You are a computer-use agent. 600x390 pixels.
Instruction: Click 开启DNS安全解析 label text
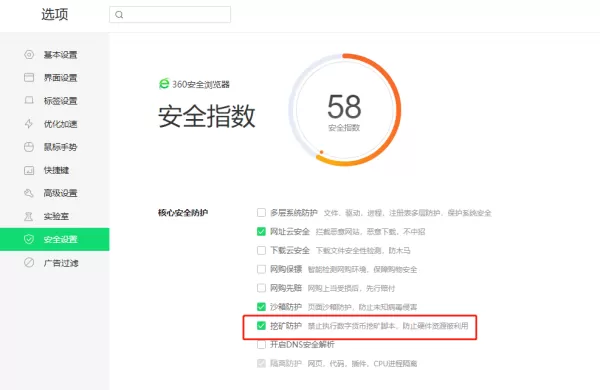[x=302, y=344]
